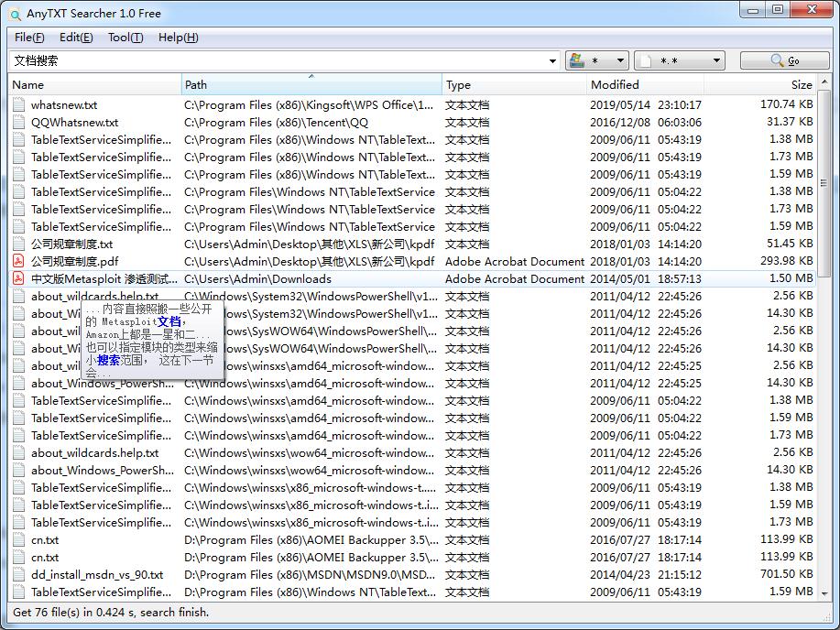Viewport: 840px width, 630px height.
Task: Select the 中文版Metasploit 渗透测试 file name
Action: (x=104, y=279)
